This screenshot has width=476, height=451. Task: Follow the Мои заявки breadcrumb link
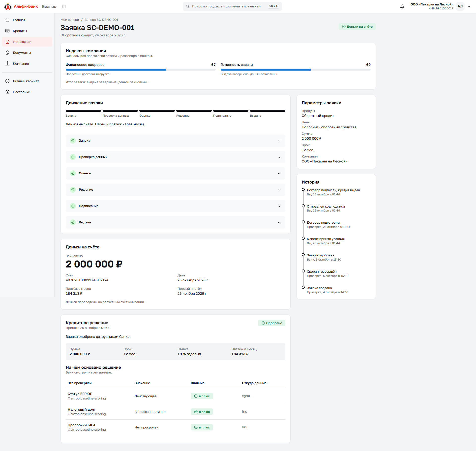[70, 20]
